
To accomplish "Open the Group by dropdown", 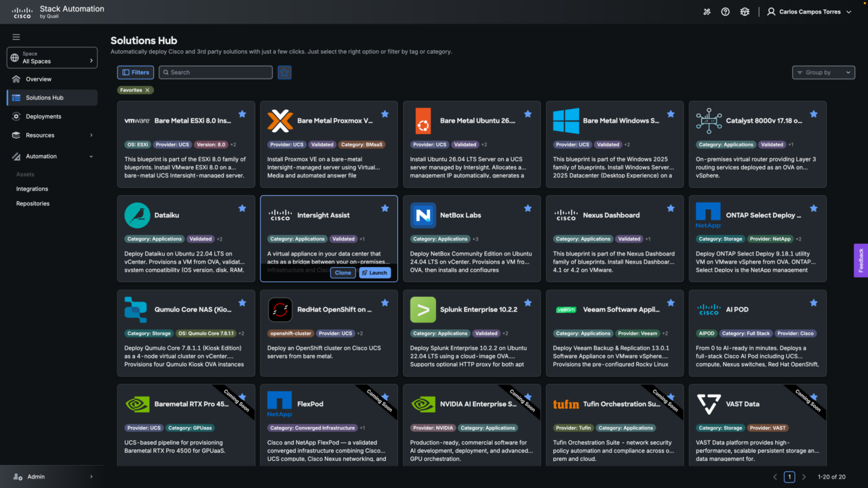I will click(x=823, y=73).
